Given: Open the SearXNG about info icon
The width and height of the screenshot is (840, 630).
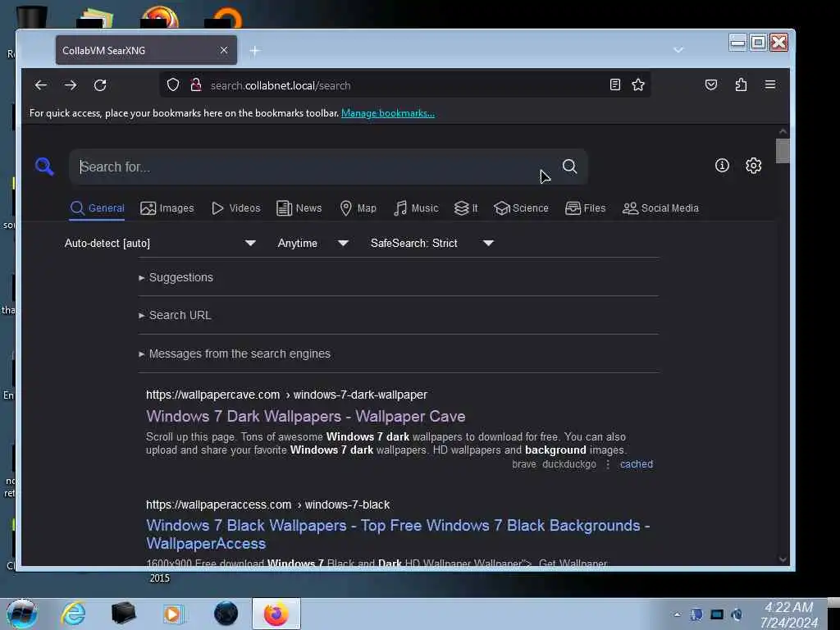Looking at the screenshot, I should [722, 166].
